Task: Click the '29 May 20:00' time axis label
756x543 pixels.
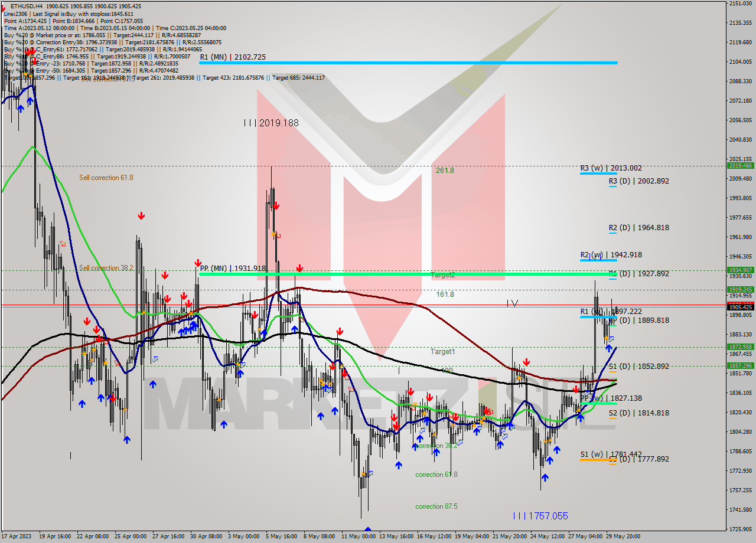Action: 623,537
